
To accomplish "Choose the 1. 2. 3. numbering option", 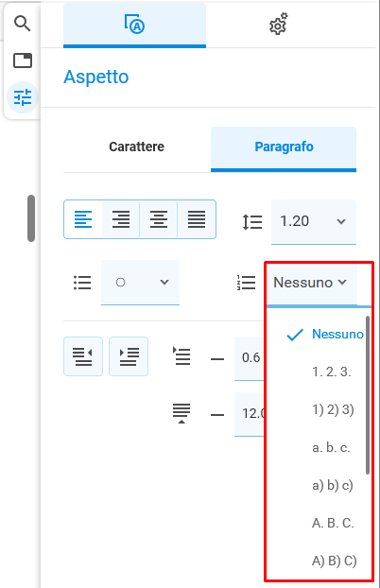I will (x=332, y=372).
